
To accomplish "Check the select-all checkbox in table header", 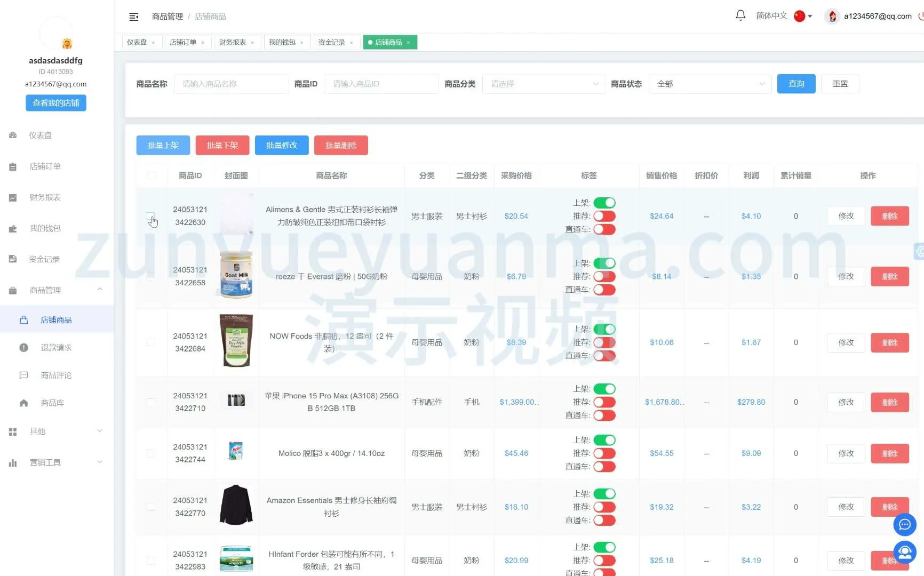I will [152, 175].
